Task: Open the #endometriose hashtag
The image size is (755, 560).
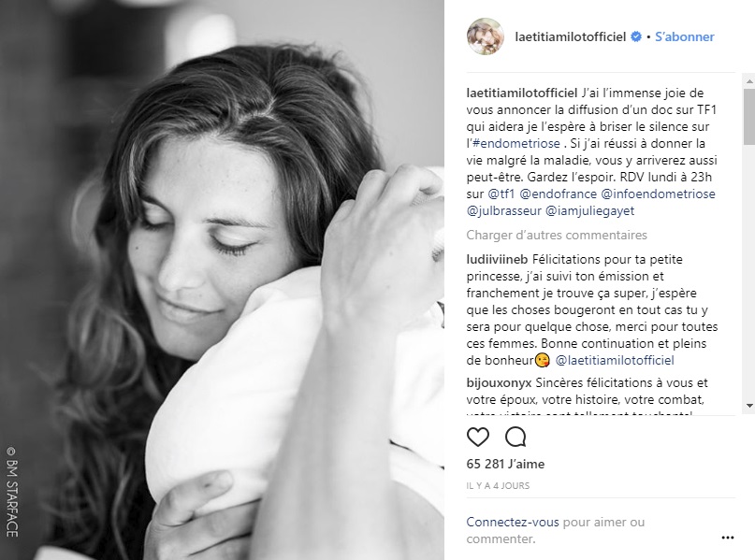Action: (516, 143)
